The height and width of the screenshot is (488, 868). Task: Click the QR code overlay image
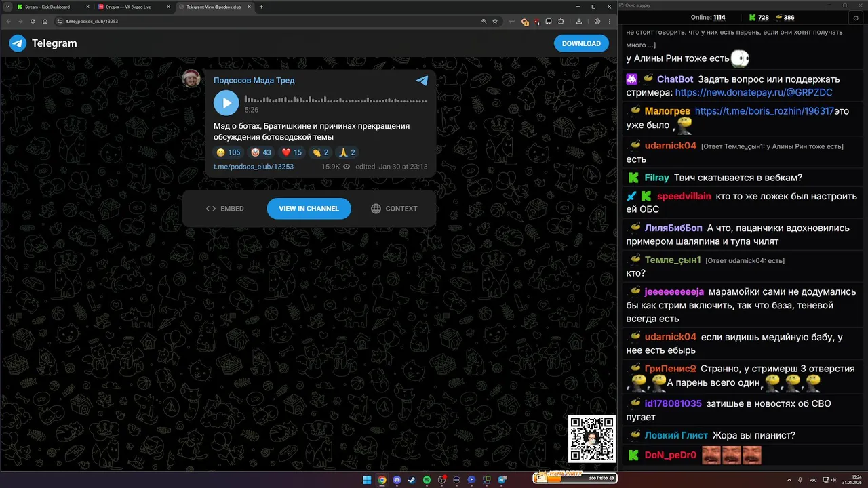[591, 439]
